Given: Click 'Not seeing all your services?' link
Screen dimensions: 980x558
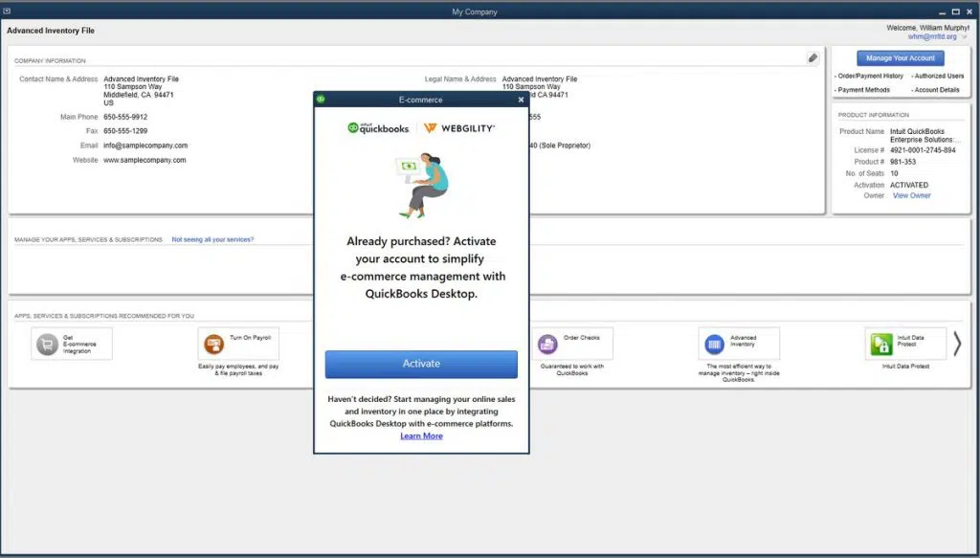Looking at the screenshot, I should click(x=212, y=239).
